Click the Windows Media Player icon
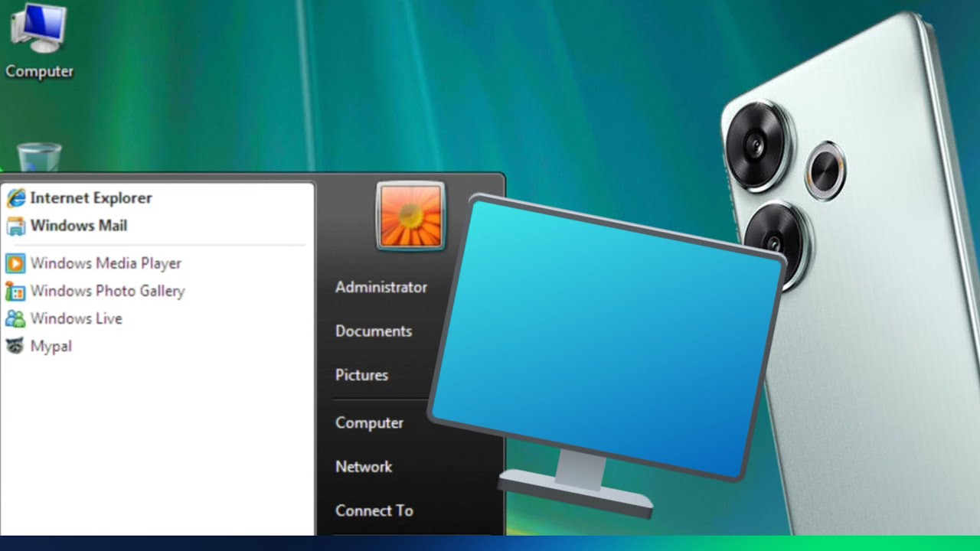 15,264
